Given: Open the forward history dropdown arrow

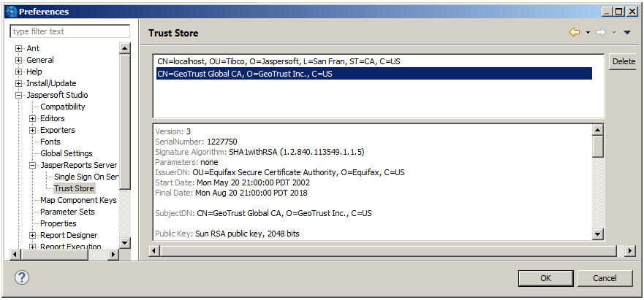Looking at the screenshot, I should (615, 33).
